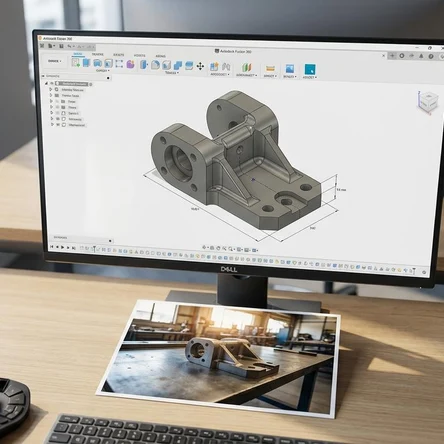This screenshot has width=444, height=444.
Task: Click the Fillet rounded-corner icon
Action: pyautogui.click(x=155, y=65)
